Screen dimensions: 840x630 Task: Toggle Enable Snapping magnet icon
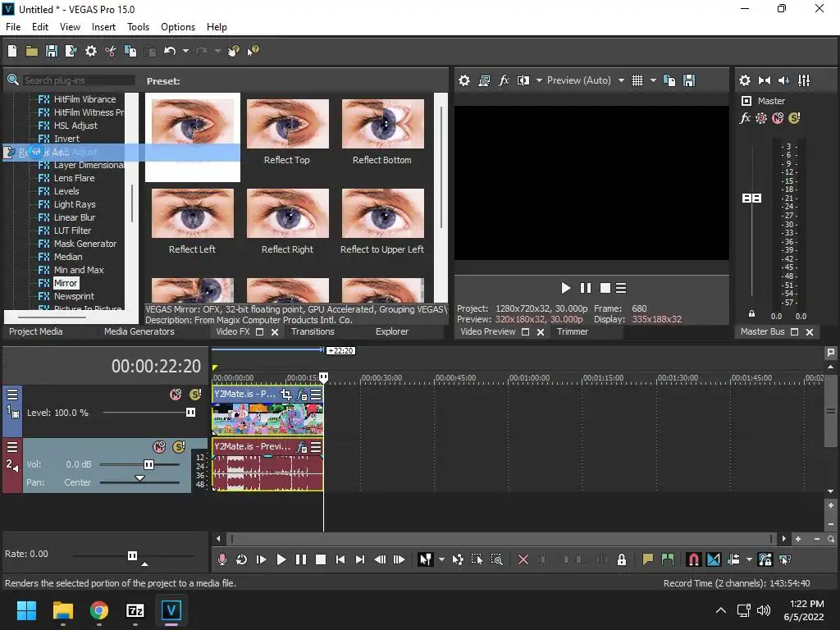click(694, 559)
